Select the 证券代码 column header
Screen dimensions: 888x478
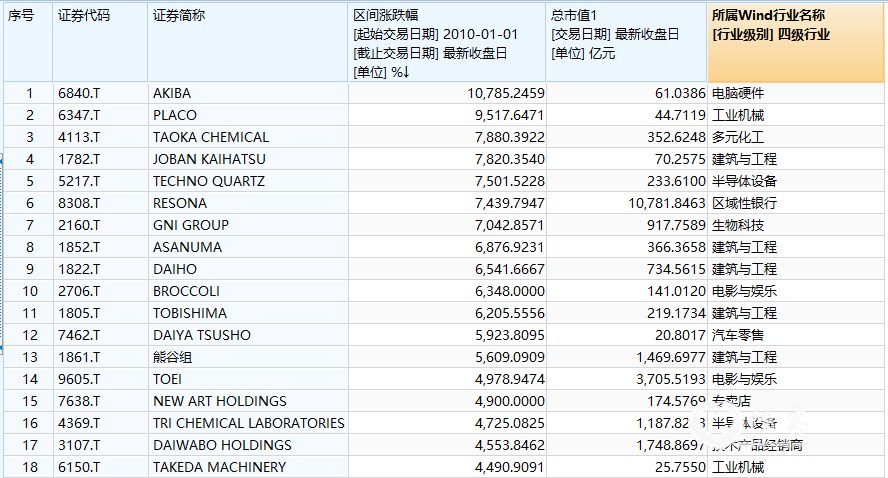pyautogui.click(x=100, y=43)
